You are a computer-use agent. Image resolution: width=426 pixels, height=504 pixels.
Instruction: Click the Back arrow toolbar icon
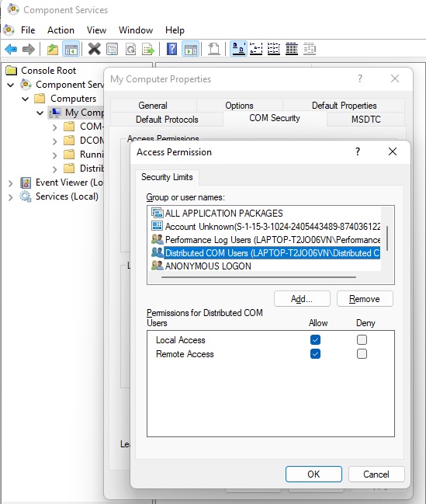point(11,49)
